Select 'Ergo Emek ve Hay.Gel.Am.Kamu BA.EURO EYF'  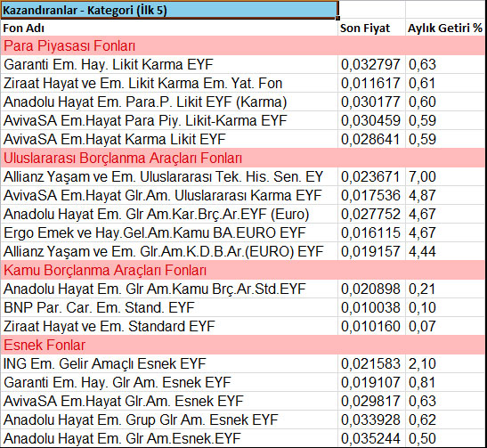169,232
